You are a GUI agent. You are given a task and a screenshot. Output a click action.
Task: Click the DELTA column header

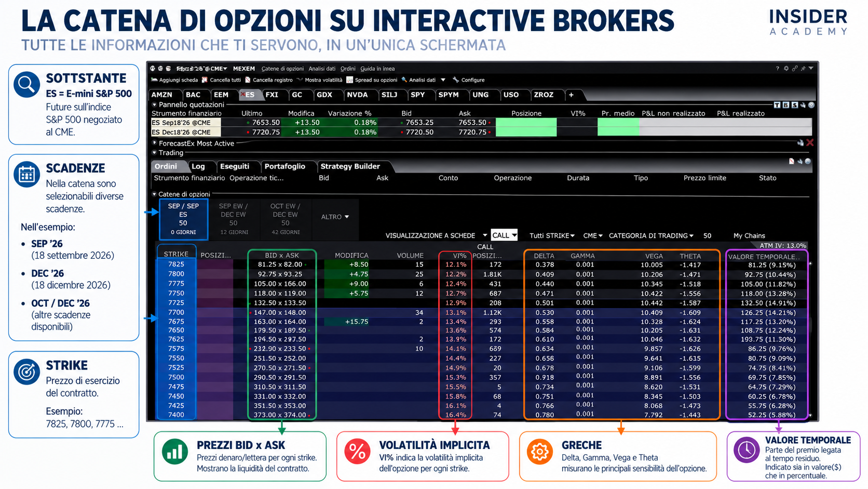pyautogui.click(x=544, y=256)
